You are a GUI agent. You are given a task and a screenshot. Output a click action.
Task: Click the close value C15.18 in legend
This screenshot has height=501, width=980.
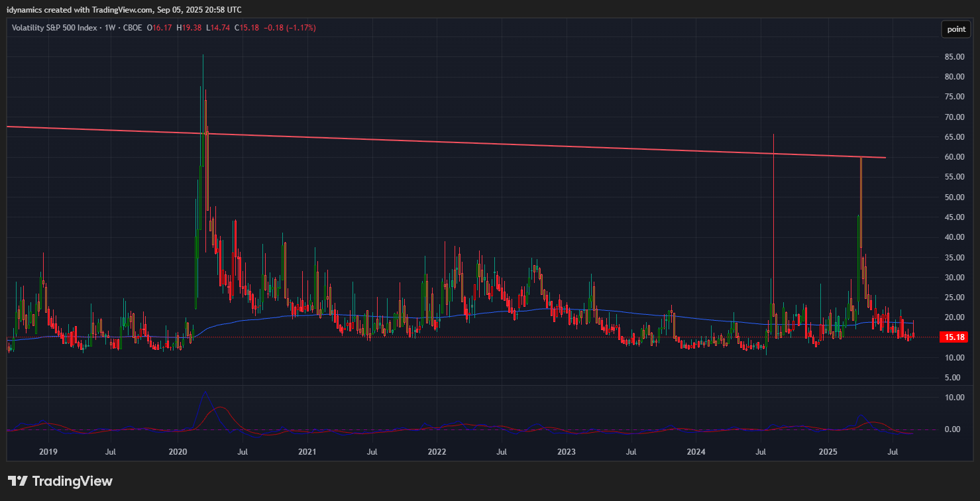pyautogui.click(x=246, y=28)
